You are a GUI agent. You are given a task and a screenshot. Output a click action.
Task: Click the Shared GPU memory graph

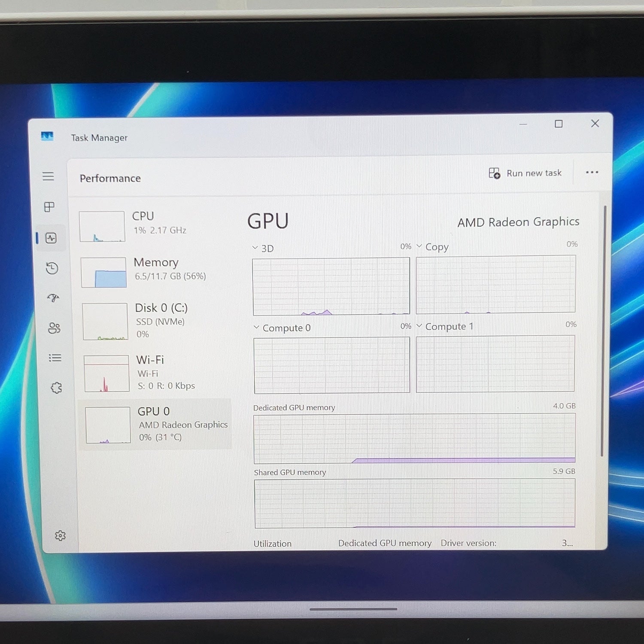(415, 503)
